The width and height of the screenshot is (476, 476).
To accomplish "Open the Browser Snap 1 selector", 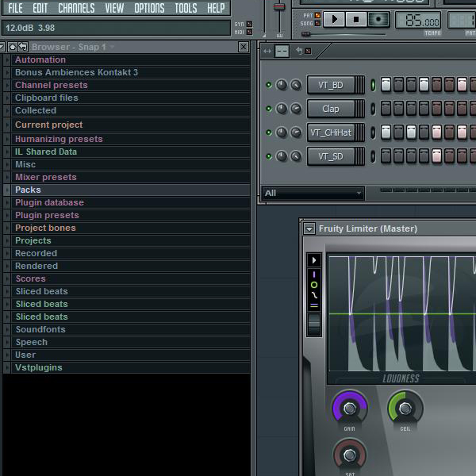I will tap(73, 47).
